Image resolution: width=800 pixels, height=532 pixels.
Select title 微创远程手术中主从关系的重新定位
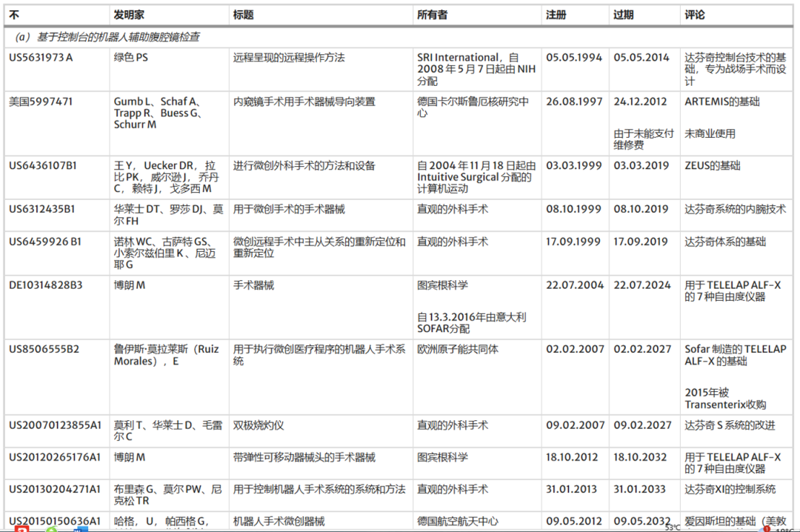pyautogui.click(x=319, y=247)
